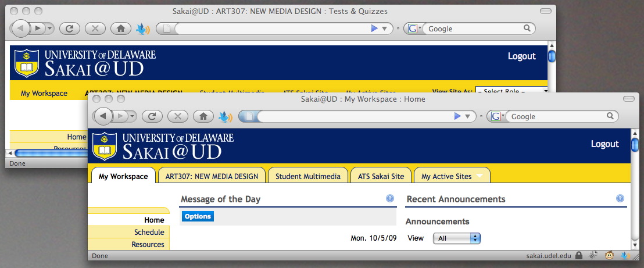
Task: Click the bug icon in status bar
Action: [x=592, y=256]
